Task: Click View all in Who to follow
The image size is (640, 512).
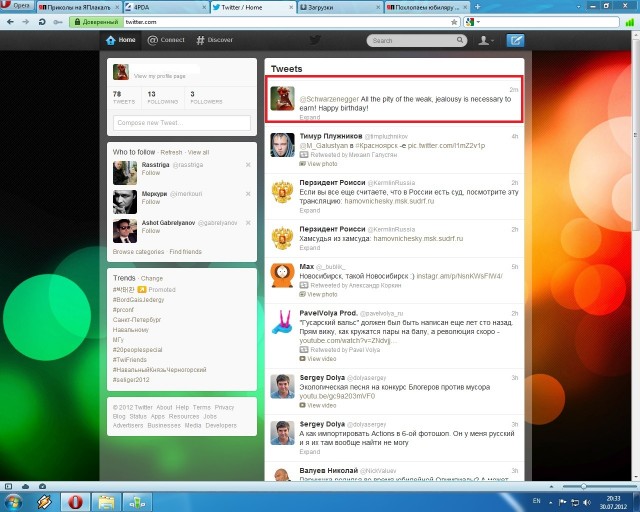Action: [198, 152]
